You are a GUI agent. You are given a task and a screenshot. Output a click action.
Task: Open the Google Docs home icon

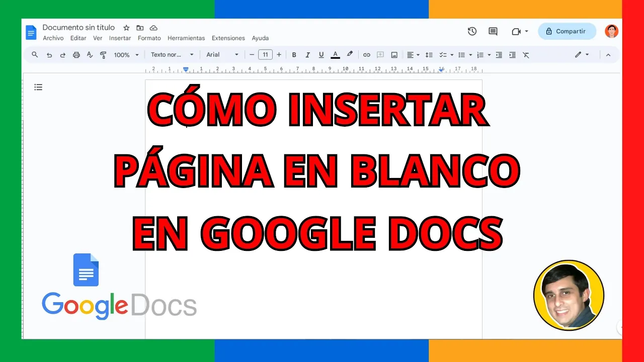(31, 32)
